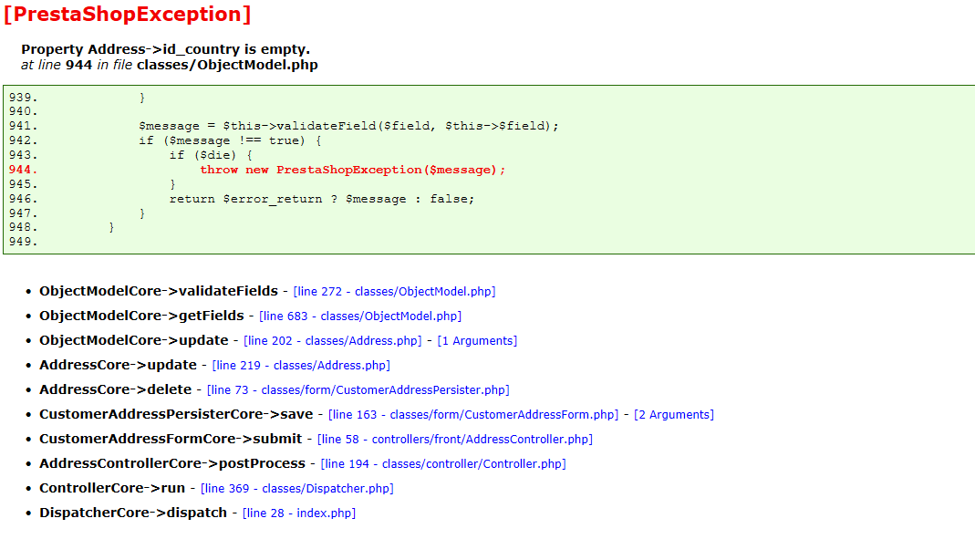
Task: Click code line 942 if $message check
Action: 230,140
